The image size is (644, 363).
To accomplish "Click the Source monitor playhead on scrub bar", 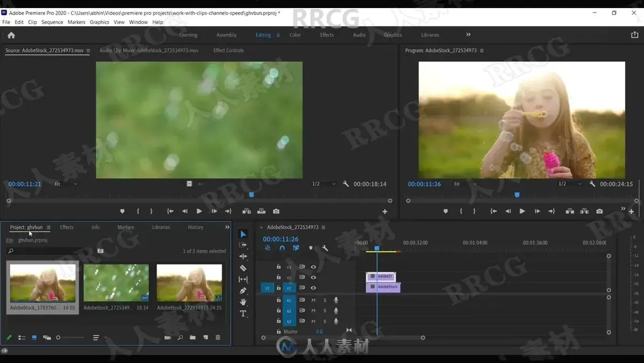I will click(251, 195).
